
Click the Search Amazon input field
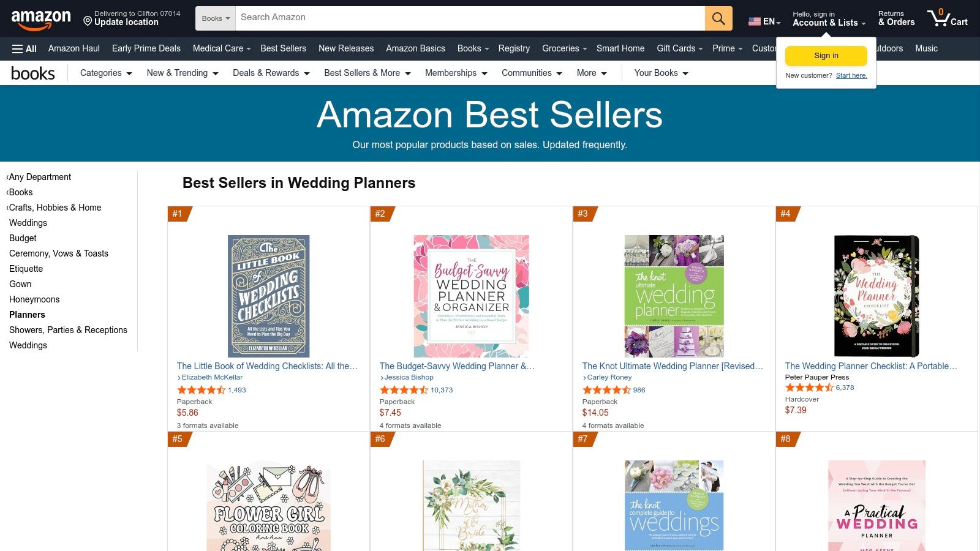(470, 18)
